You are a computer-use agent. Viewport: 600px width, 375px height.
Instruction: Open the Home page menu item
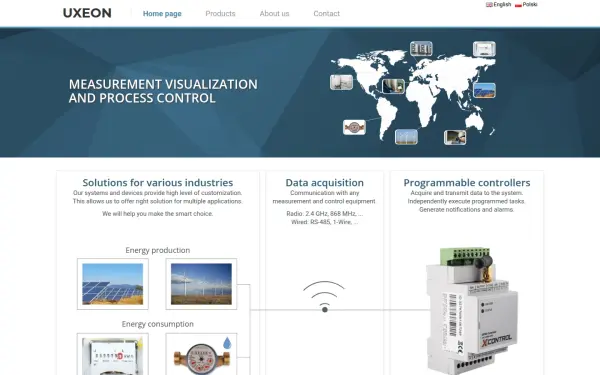click(x=162, y=14)
